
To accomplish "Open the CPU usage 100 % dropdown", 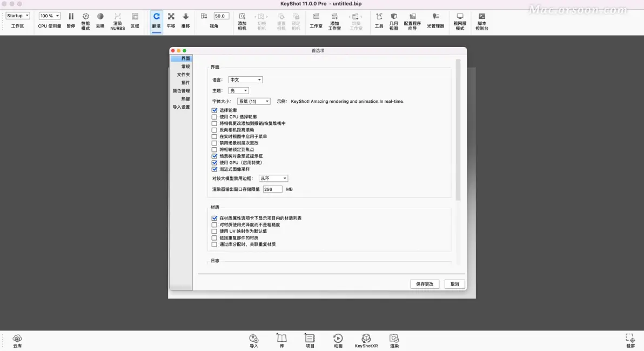I will (49, 16).
